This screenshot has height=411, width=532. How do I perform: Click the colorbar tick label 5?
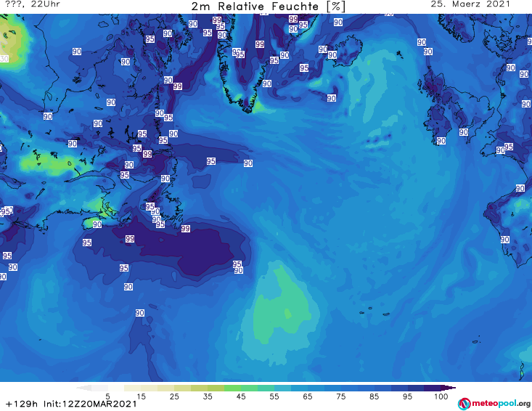[x=107, y=396]
